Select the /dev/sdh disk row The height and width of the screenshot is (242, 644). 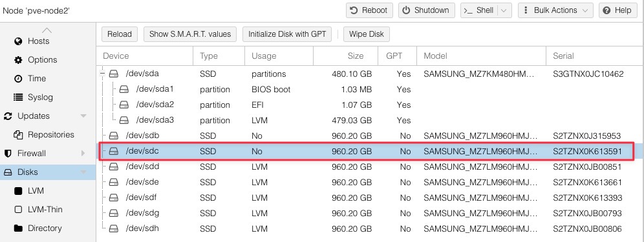coord(370,228)
